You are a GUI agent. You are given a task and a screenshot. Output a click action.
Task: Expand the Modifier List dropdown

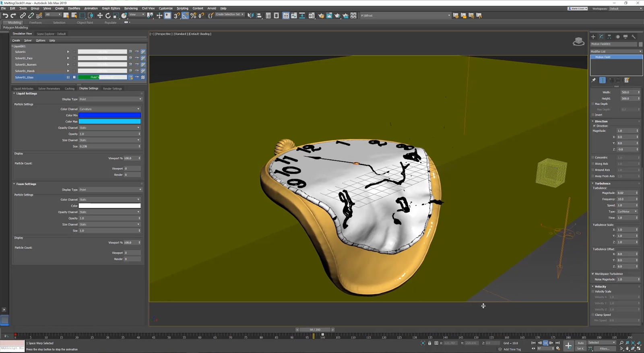point(616,52)
